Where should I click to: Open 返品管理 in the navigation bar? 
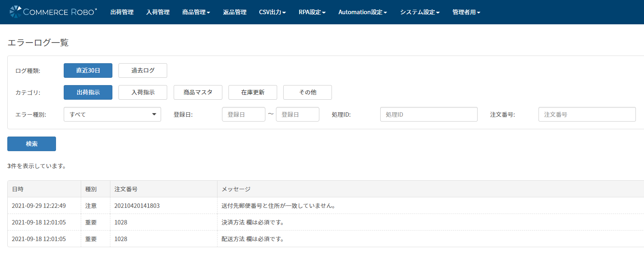pyautogui.click(x=235, y=12)
